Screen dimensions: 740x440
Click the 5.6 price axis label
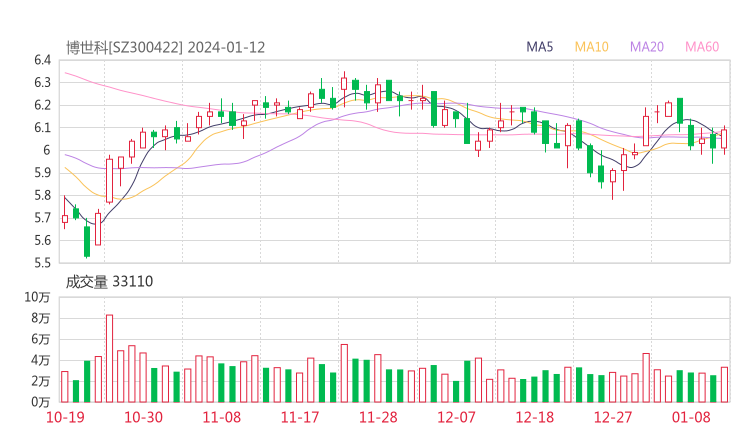[42, 240]
